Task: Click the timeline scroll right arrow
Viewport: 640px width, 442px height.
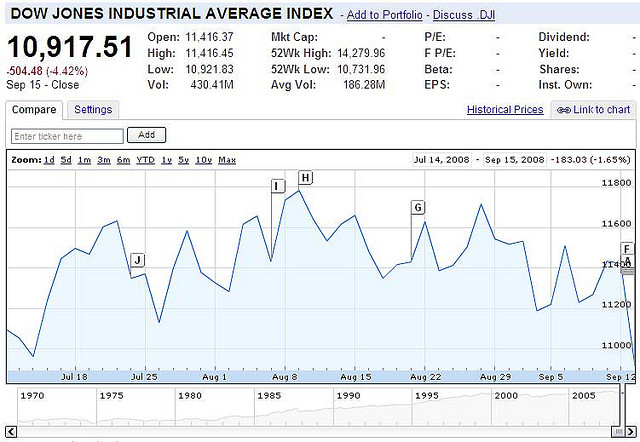Action: (631, 431)
